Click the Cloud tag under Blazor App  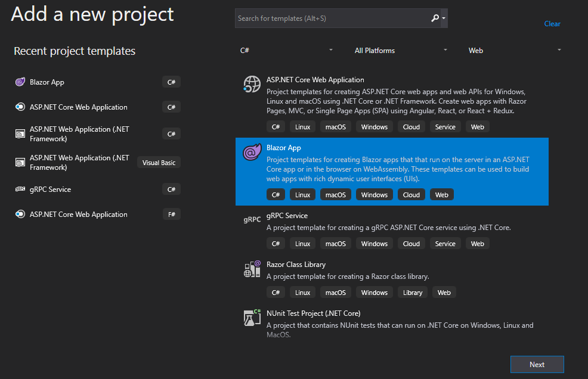coord(411,194)
